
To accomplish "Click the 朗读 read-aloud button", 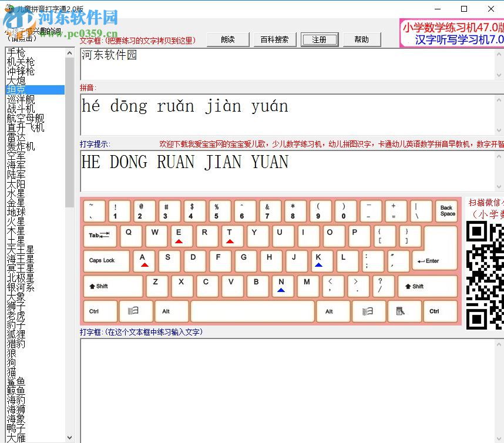I will pos(229,39).
